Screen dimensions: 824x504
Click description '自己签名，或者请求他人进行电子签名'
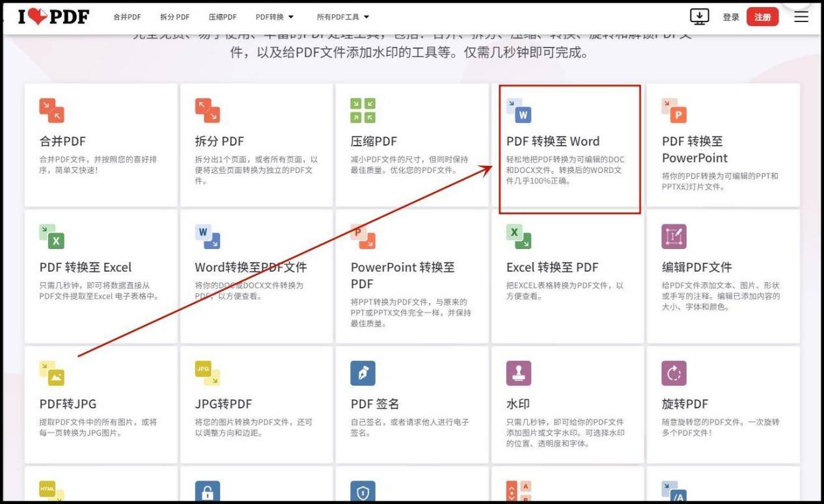tap(409, 427)
